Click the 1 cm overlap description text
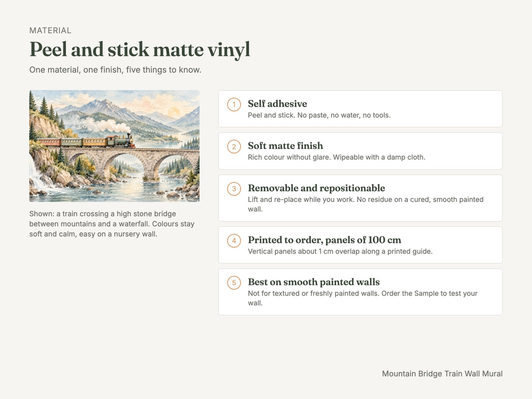Viewport: 532px width, 399px height. [x=340, y=251]
